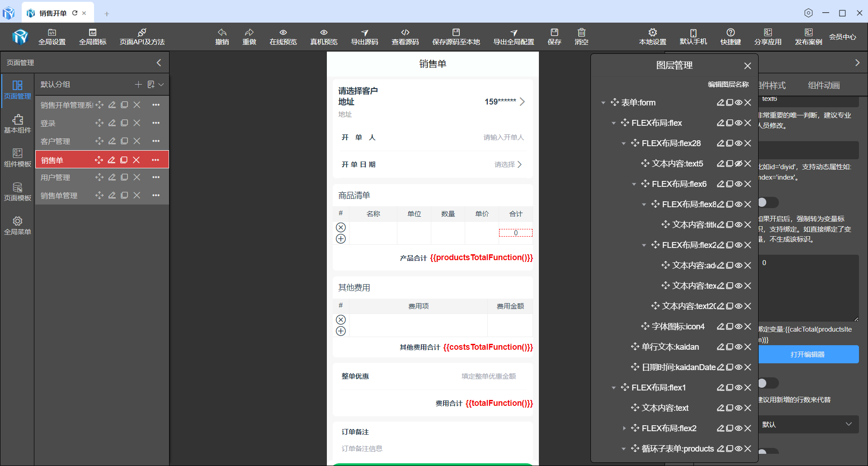
Task: Show the hidden 文本内容:text5 layer
Action: 738,164
